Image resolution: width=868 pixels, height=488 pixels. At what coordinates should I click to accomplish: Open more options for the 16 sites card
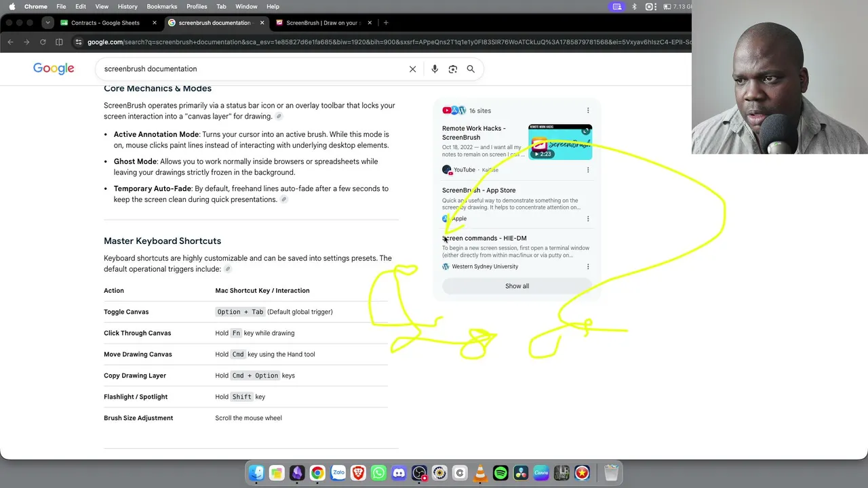[x=588, y=110]
